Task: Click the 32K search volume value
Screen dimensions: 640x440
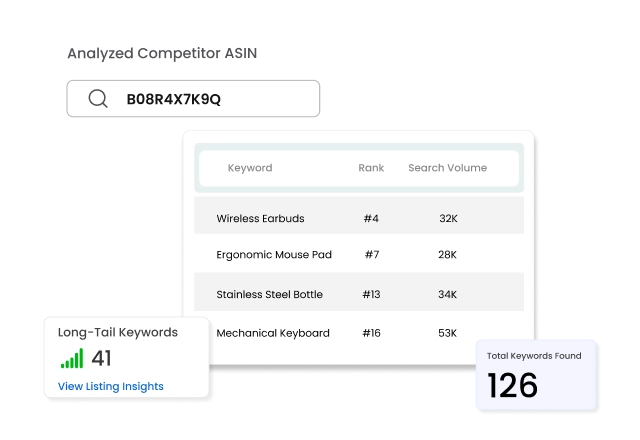Action: click(x=448, y=218)
